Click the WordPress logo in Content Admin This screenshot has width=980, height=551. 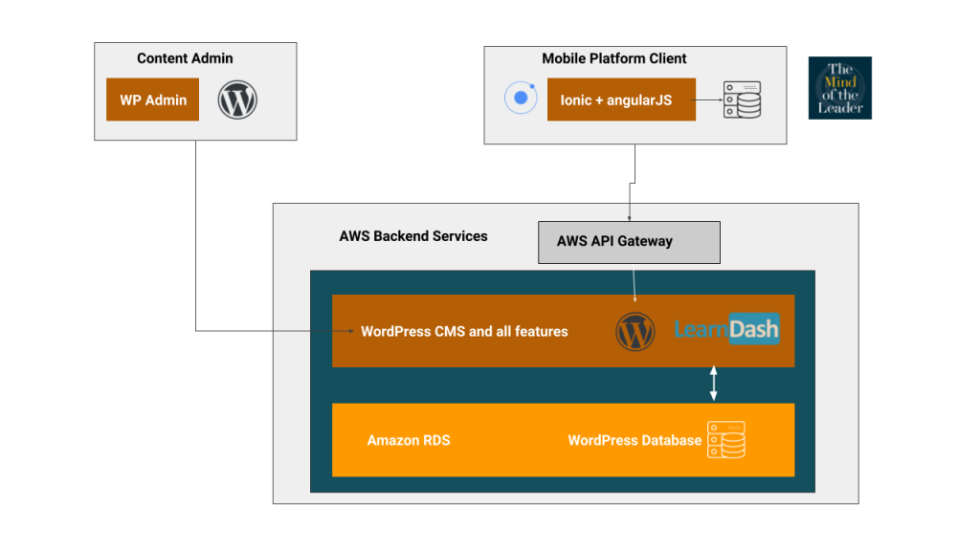(x=237, y=99)
